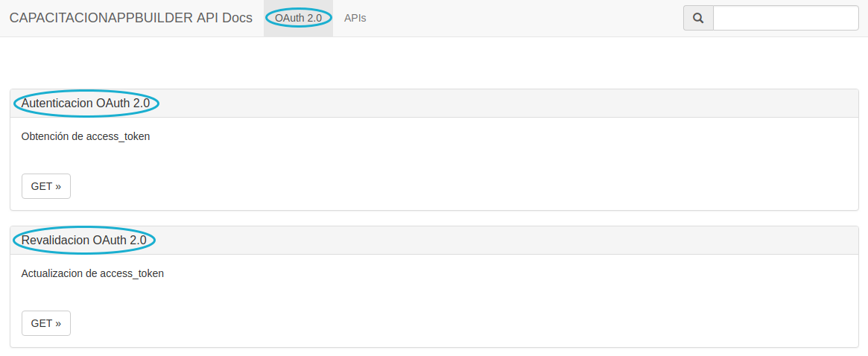Select the Autenticacion OAuth 2.0 panel heading
The image size is (868, 356).
[86, 104]
